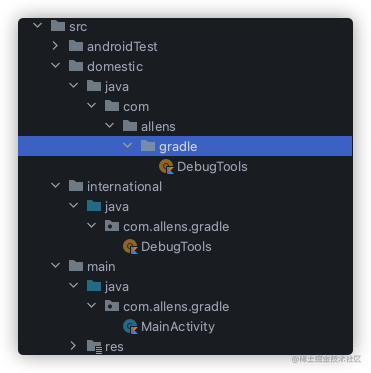Screen dimensions: 371x373
Task: Expand the androidTest folder
Action: tap(55, 46)
